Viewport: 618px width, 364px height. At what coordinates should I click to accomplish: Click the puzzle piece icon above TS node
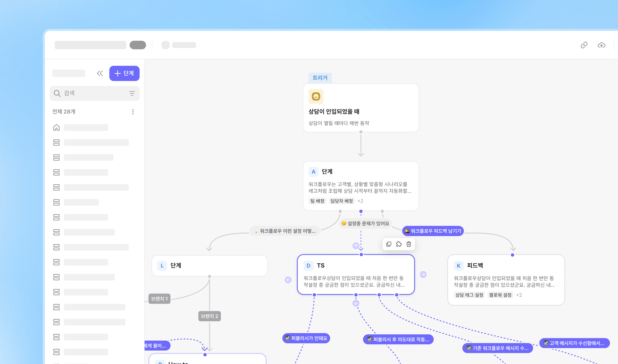coord(399,244)
